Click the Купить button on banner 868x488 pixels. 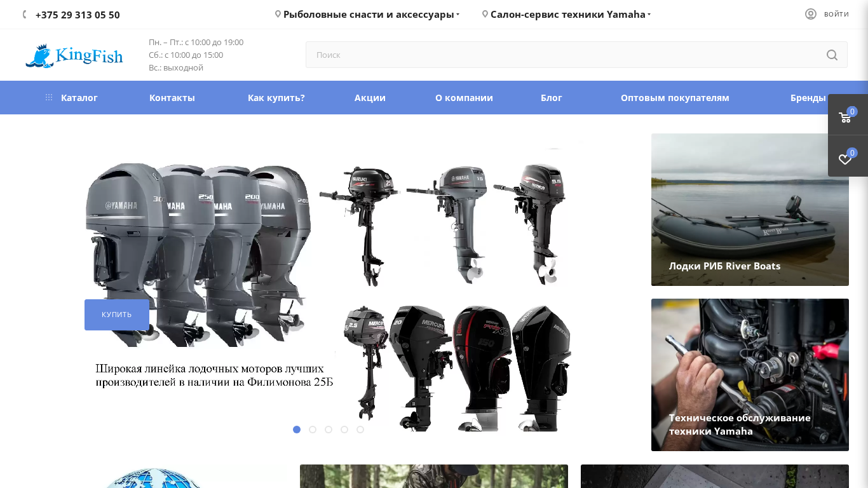coord(117,315)
